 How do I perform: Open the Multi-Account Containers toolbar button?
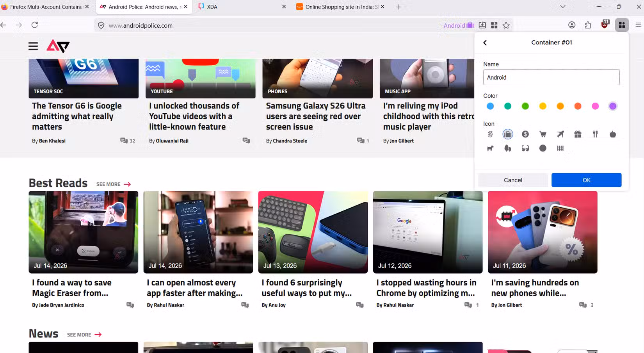point(622,25)
